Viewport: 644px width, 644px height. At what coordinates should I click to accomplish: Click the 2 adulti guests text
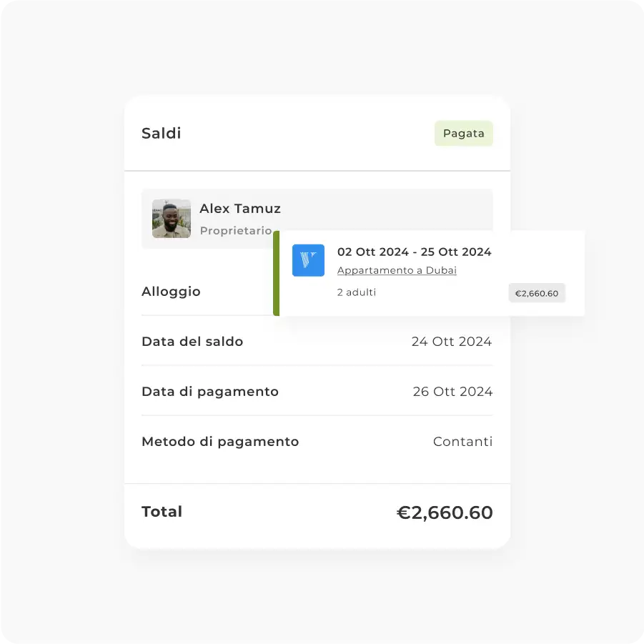pyautogui.click(x=357, y=292)
